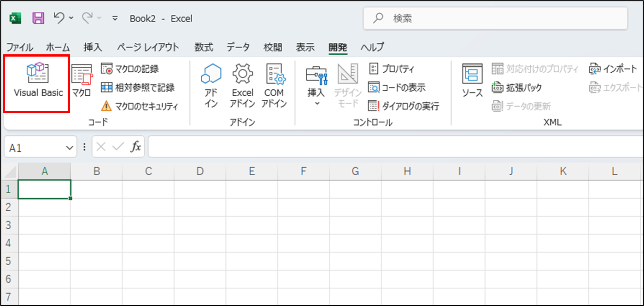Open the ファイル (File) tab
The width and height of the screenshot is (644, 306).
[x=19, y=47]
